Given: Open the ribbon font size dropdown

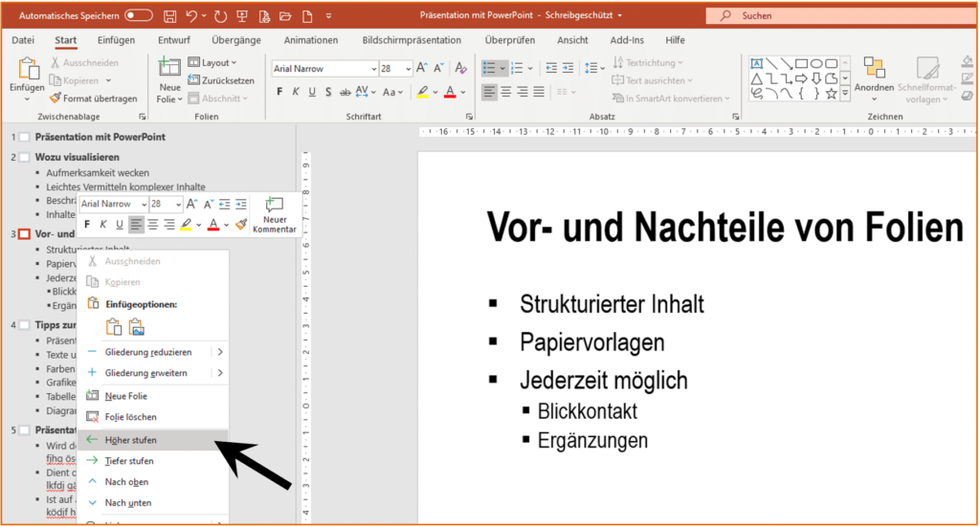Looking at the screenshot, I should click(408, 69).
